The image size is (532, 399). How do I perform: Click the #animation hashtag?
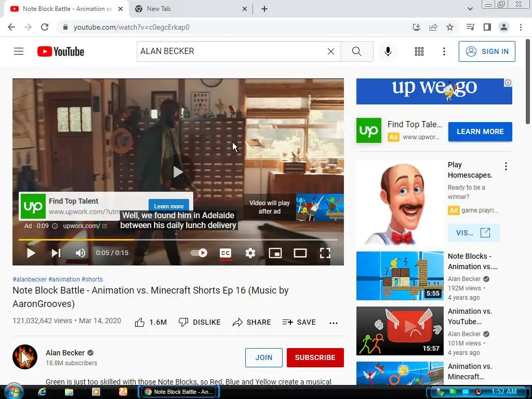[64, 279]
